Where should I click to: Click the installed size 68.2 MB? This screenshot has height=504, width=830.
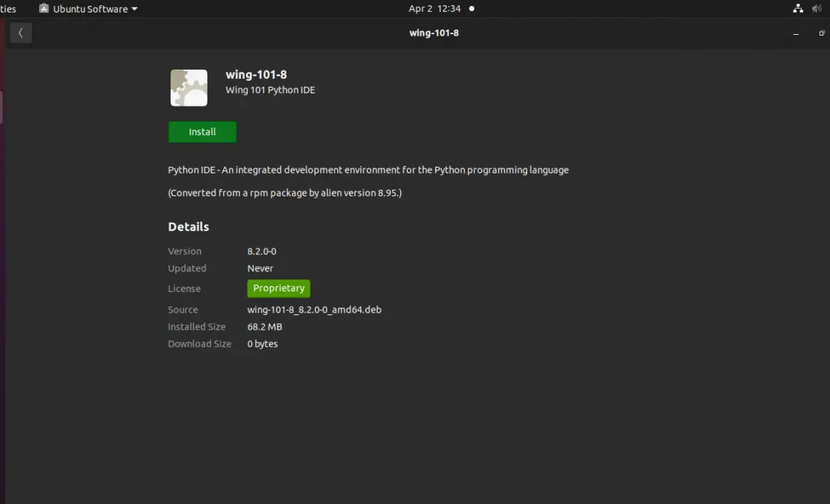(x=265, y=327)
